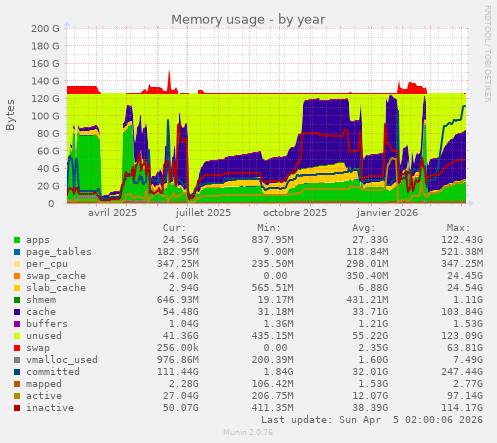The image size is (497, 443).
Task: Click the swap red legend swatch
Action: point(17,348)
